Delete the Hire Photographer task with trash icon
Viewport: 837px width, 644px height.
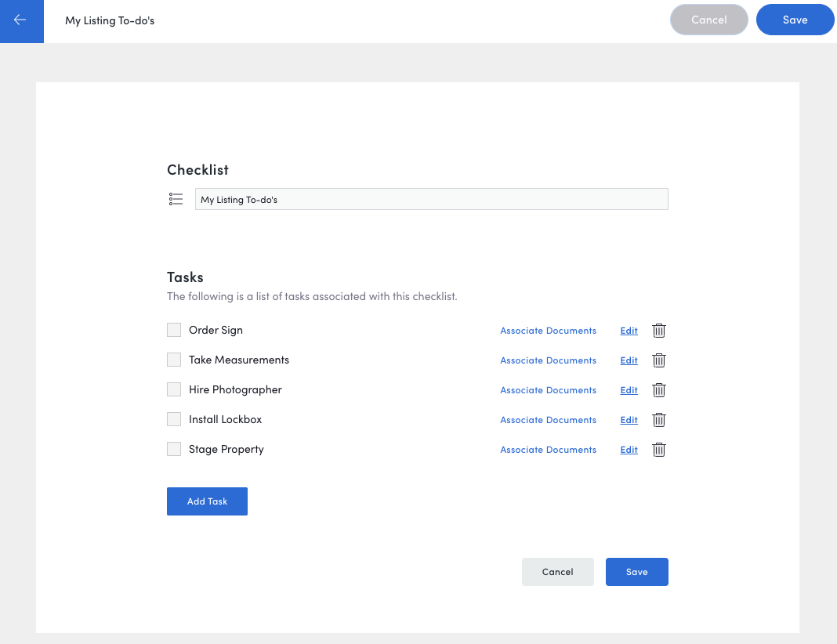coord(659,390)
